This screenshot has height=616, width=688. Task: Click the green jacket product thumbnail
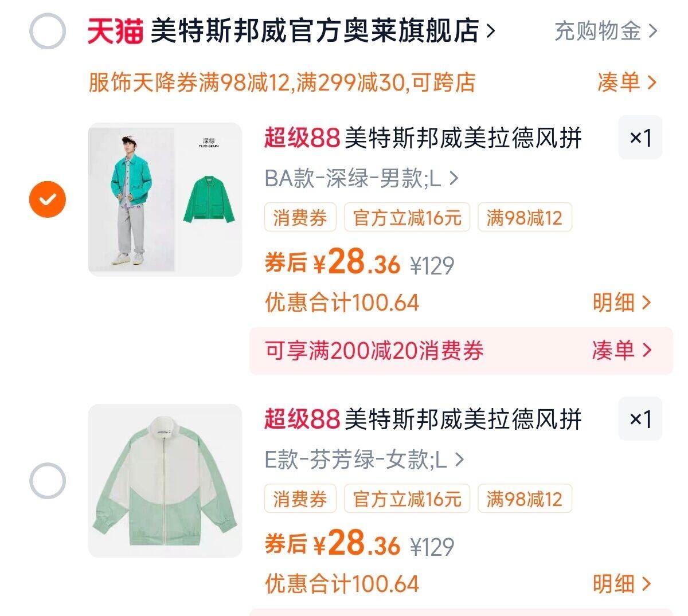pos(164,198)
